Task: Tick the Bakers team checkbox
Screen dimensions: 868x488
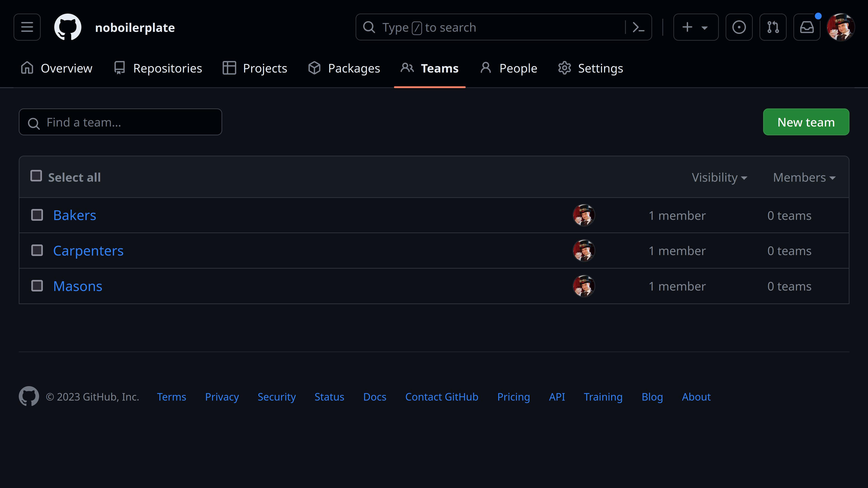Action: [37, 215]
